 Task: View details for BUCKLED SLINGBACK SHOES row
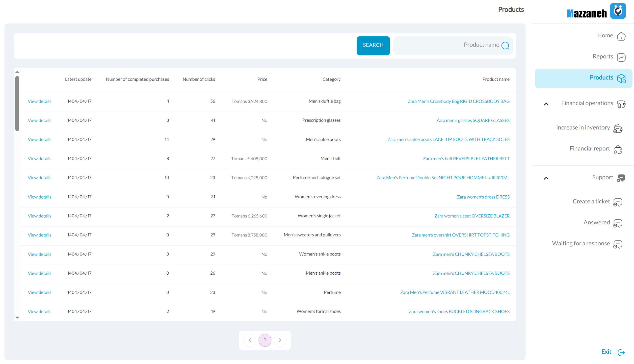(39, 311)
